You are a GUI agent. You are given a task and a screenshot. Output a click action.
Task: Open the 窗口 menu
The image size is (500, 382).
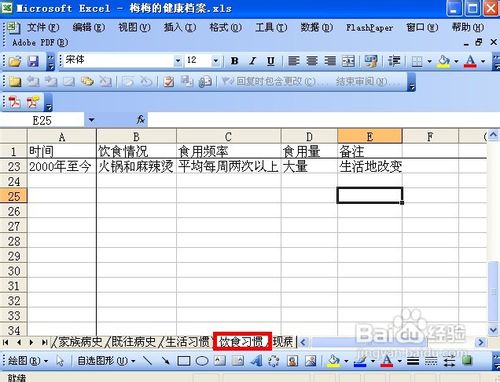(422, 27)
